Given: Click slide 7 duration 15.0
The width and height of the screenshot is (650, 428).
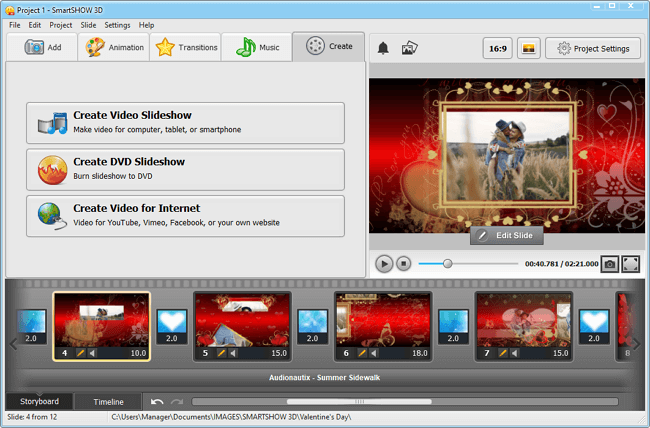Looking at the screenshot, I should (x=560, y=353).
